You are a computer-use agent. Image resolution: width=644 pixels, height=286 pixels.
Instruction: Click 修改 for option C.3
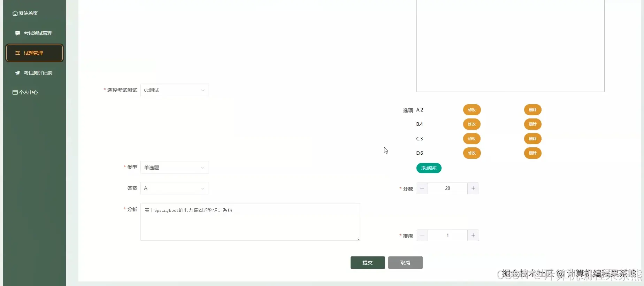472,139
